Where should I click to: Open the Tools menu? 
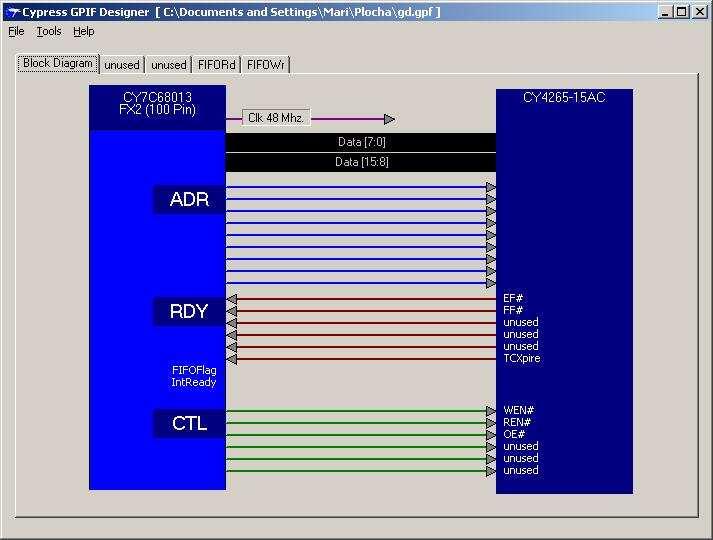coord(49,31)
